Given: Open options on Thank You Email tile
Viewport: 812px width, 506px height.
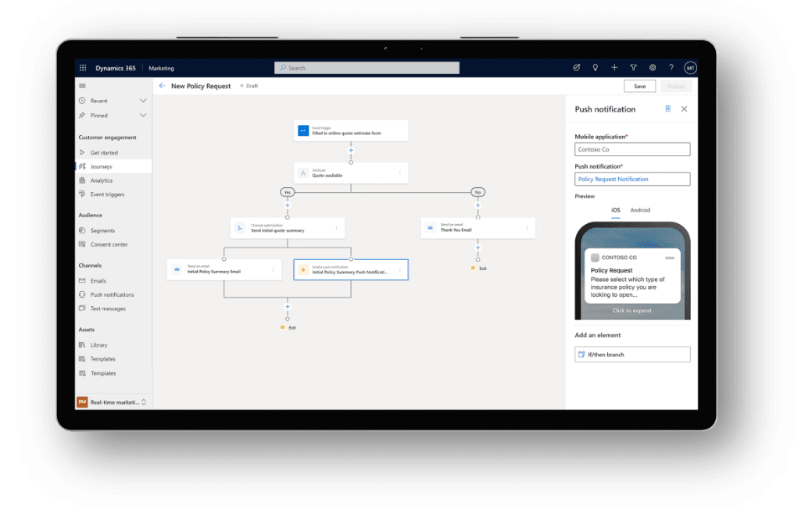Looking at the screenshot, I should tap(528, 228).
